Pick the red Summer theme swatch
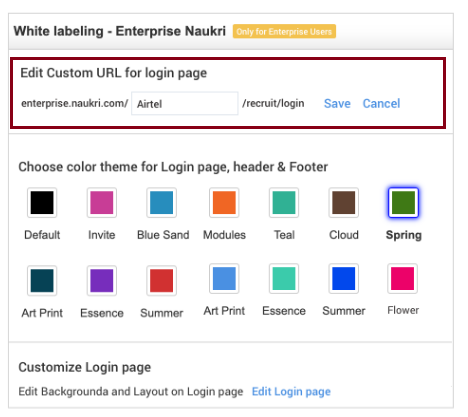468x417 pixels. [161, 281]
